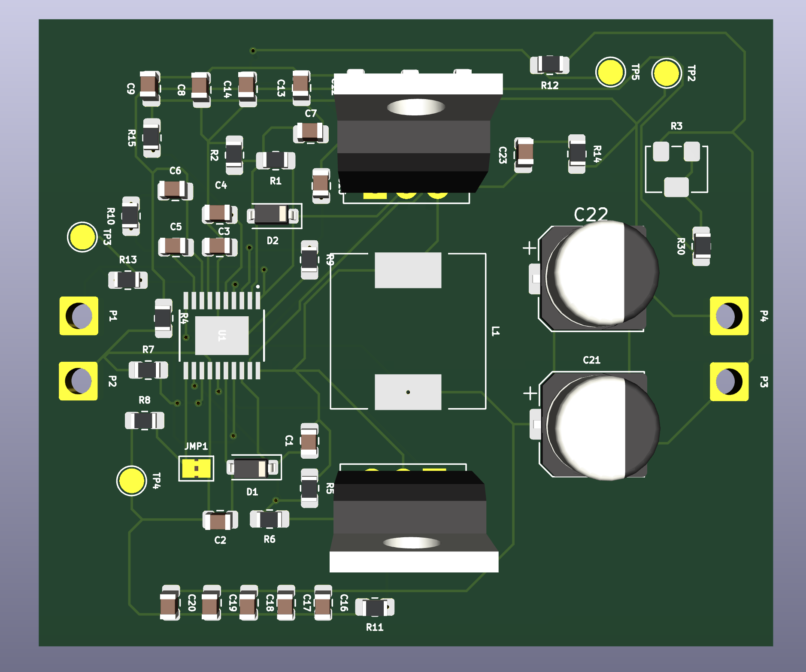This screenshot has width=806, height=672.
Task: Click the TP5 yellow test point
Action: (610, 72)
